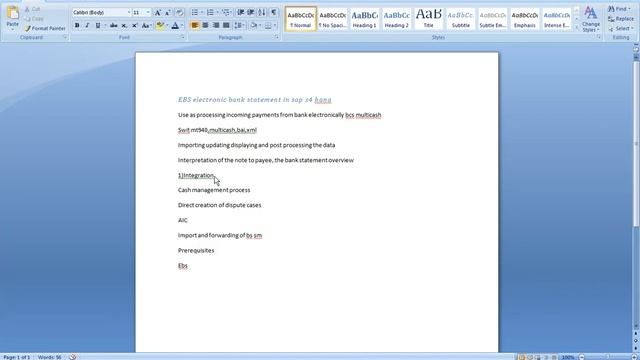Image resolution: width=640 pixels, height=360 pixels.
Task: Click the Replace button
Action: (x=621, y=19)
